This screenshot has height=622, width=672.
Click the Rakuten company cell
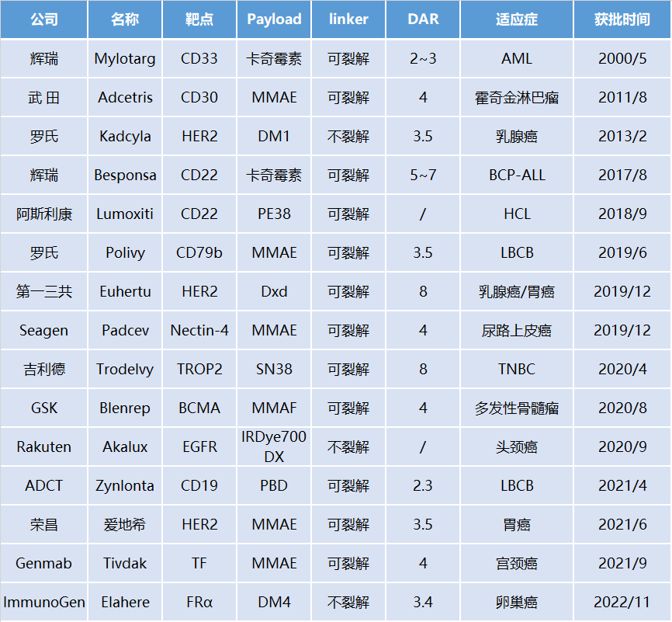pos(43,447)
